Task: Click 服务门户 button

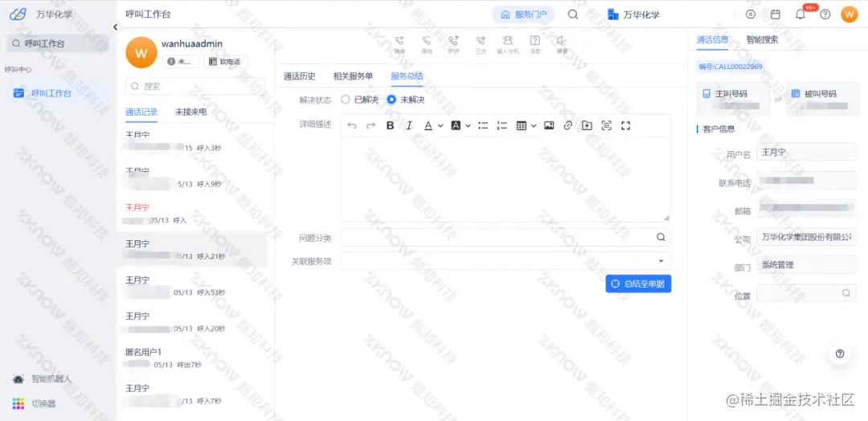Action: tap(524, 14)
